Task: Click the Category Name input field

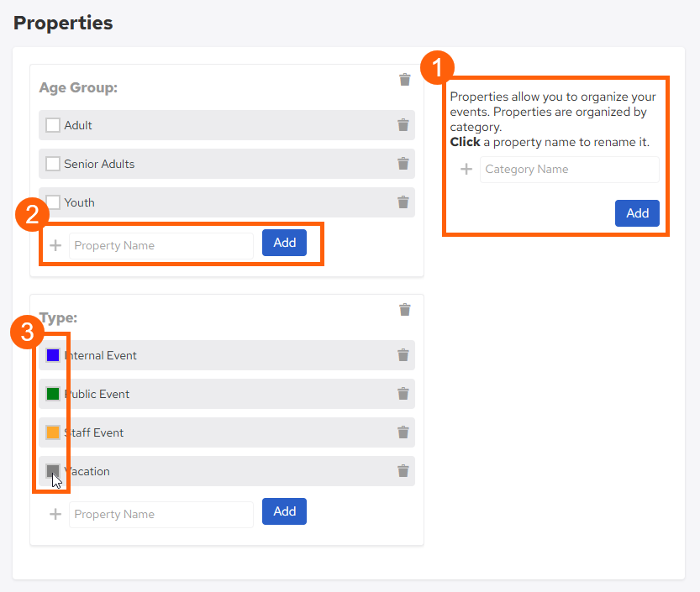Action: click(x=569, y=170)
